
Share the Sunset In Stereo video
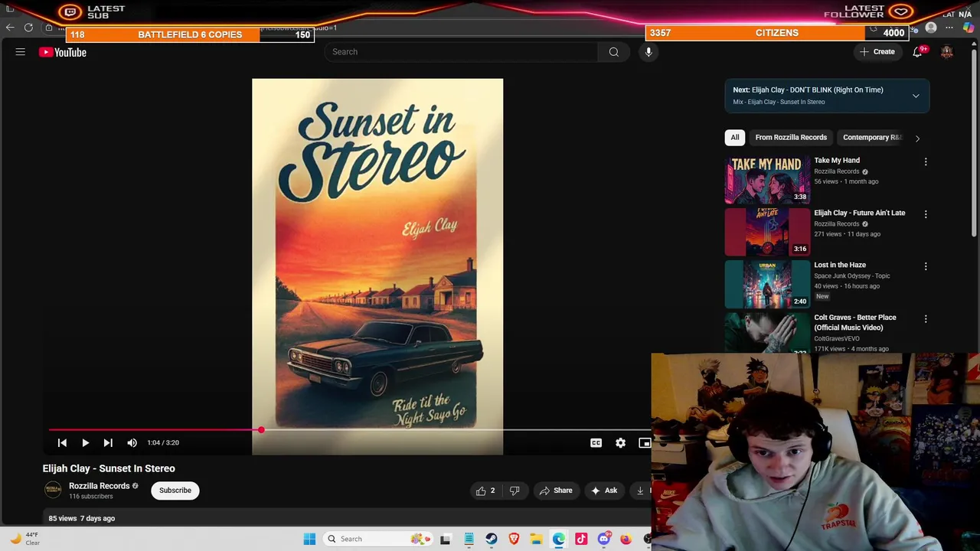556,491
